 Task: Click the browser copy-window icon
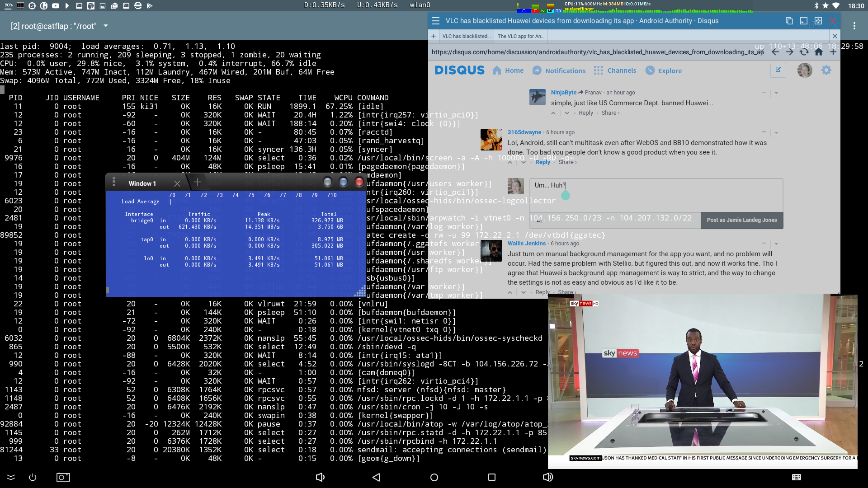(x=789, y=21)
